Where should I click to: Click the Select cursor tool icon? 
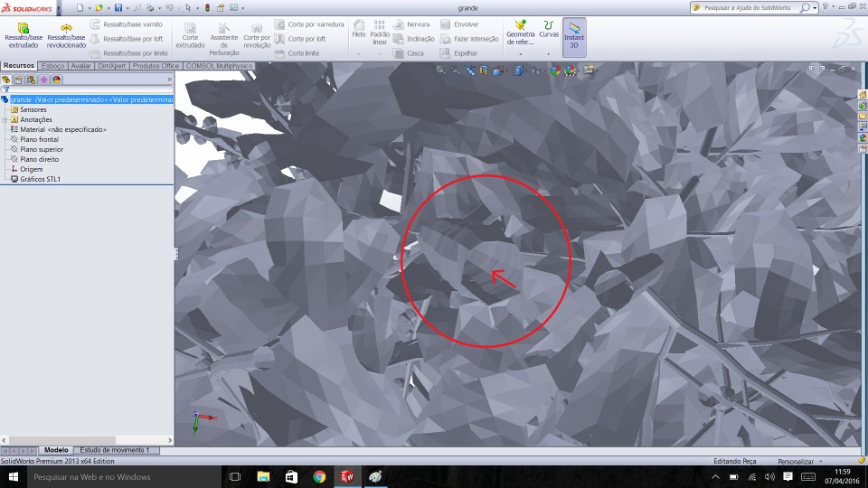click(188, 8)
